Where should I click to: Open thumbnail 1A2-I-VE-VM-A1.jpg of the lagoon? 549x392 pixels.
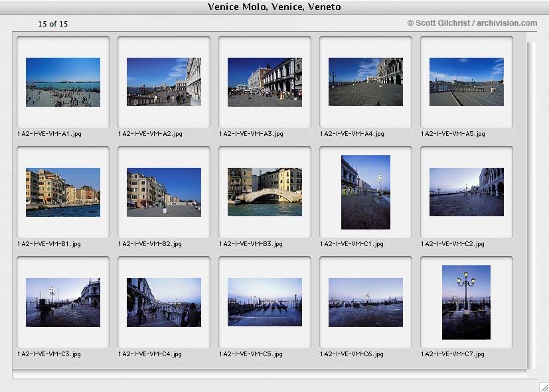pos(63,82)
